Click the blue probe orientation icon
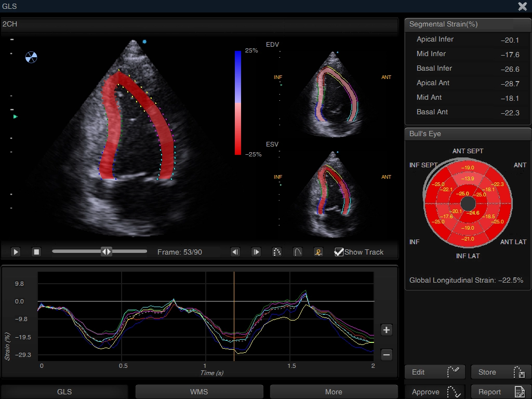The image size is (532, 399). [x=31, y=57]
